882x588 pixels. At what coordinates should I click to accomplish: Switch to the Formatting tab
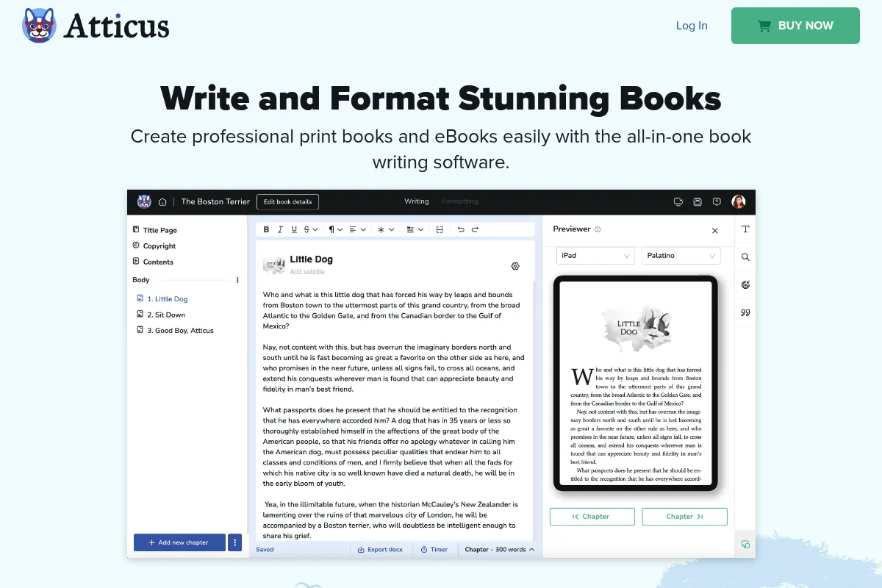click(x=460, y=201)
